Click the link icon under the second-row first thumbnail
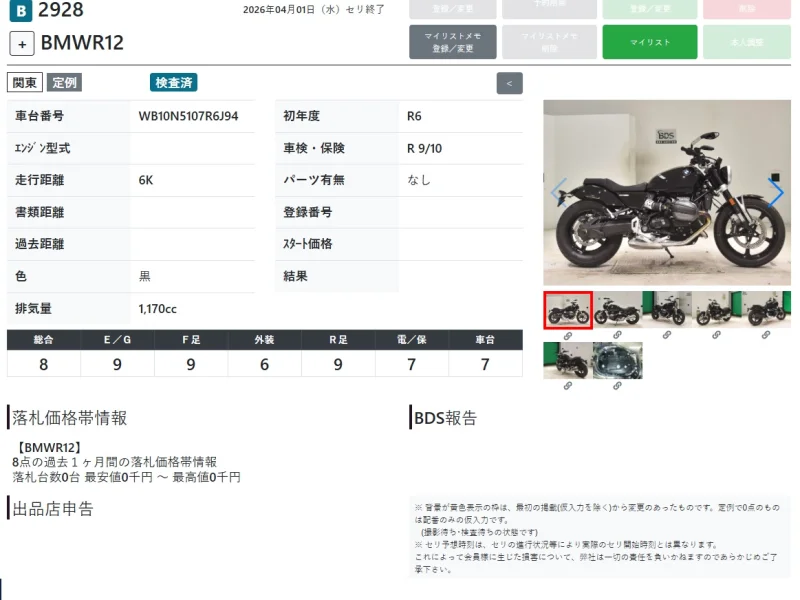 tap(568, 386)
